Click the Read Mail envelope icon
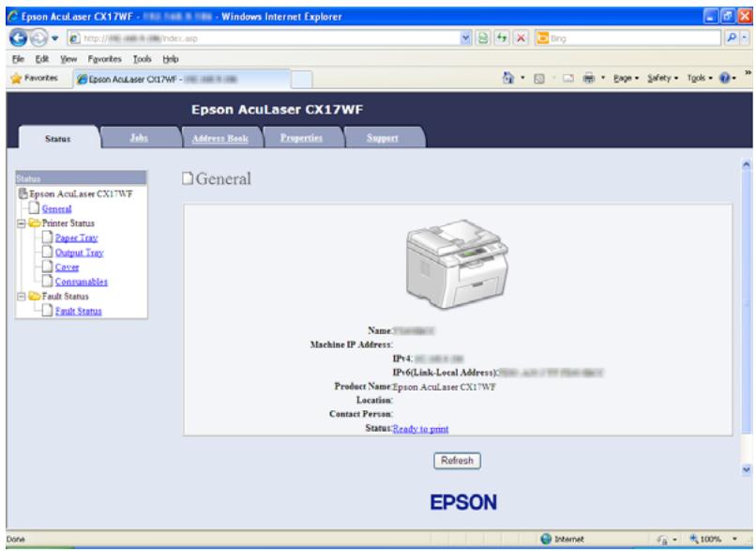This screenshot has height=551, width=756. 568,78
